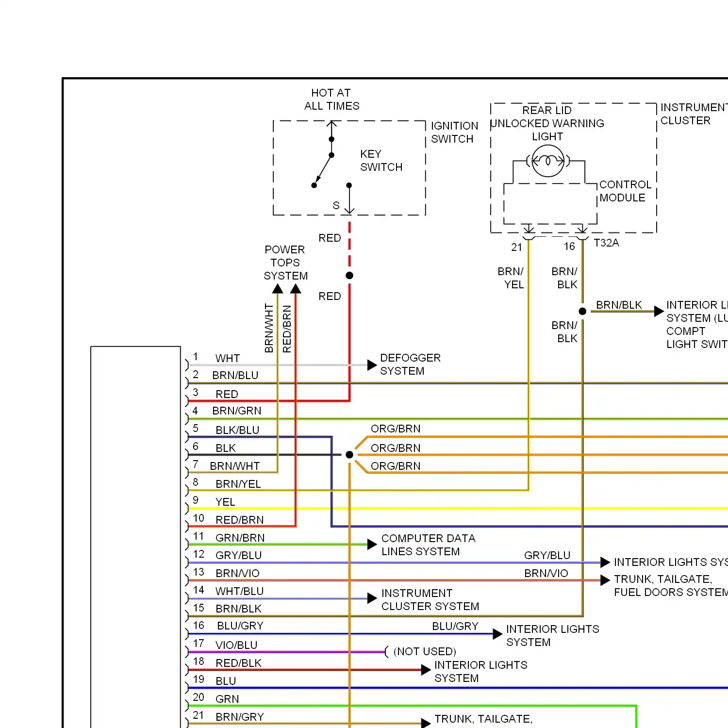Click the GRN label on pin 20
This screenshot has width=728, height=728.
pyautogui.click(x=227, y=699)
